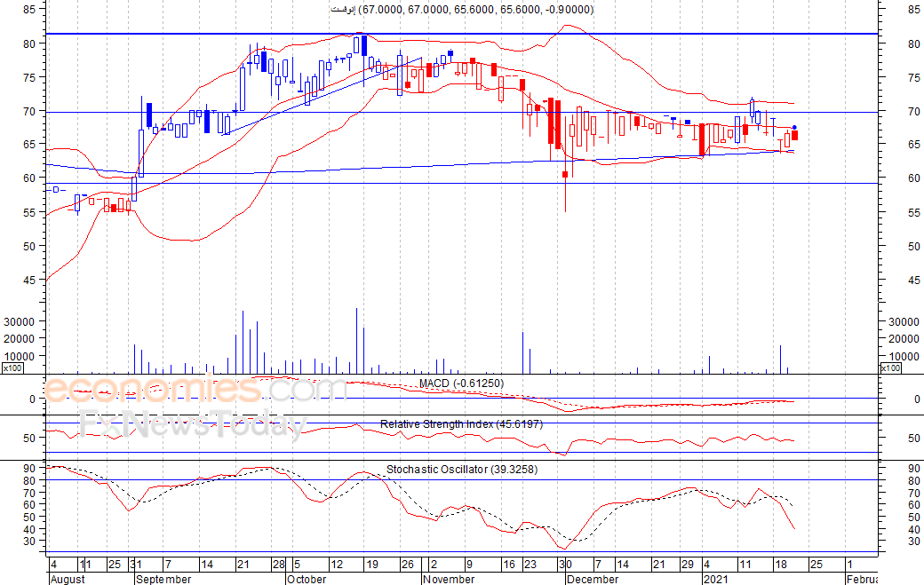
Task: Select the 28 date label in September
Action: [279, 565]
